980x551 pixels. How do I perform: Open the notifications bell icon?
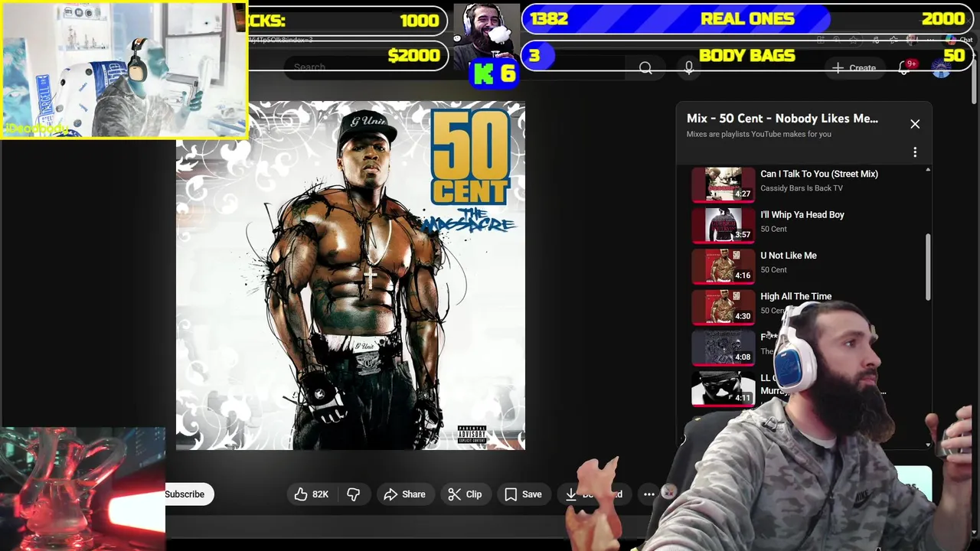pos(905,68)
